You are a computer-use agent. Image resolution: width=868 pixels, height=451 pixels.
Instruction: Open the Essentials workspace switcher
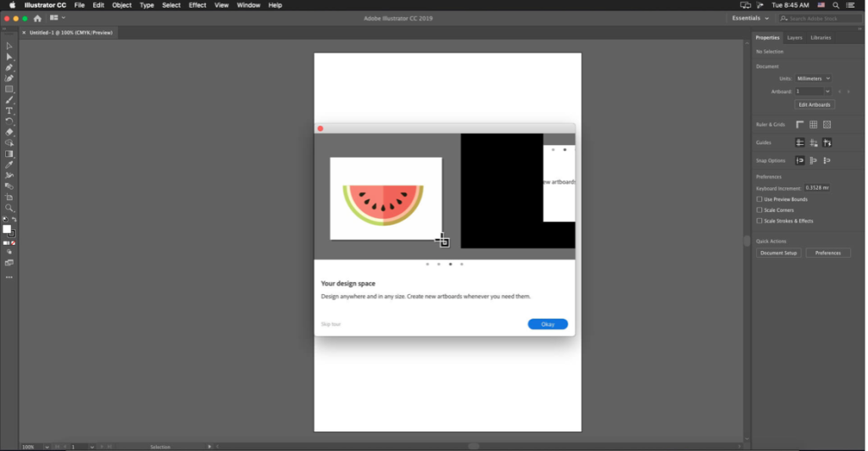click(750, 19)
